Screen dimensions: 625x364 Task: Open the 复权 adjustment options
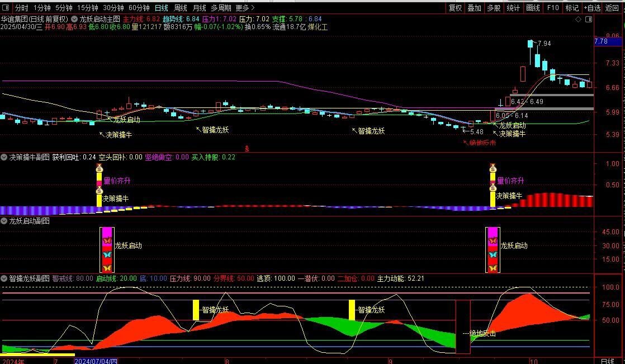pyautogui.click(x=455, y=8)
